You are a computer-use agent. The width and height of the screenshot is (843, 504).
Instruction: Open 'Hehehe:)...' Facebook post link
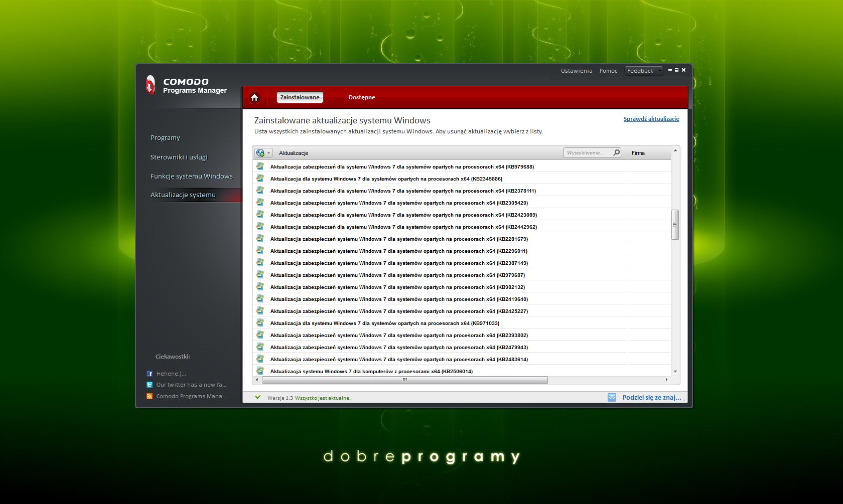171,374
